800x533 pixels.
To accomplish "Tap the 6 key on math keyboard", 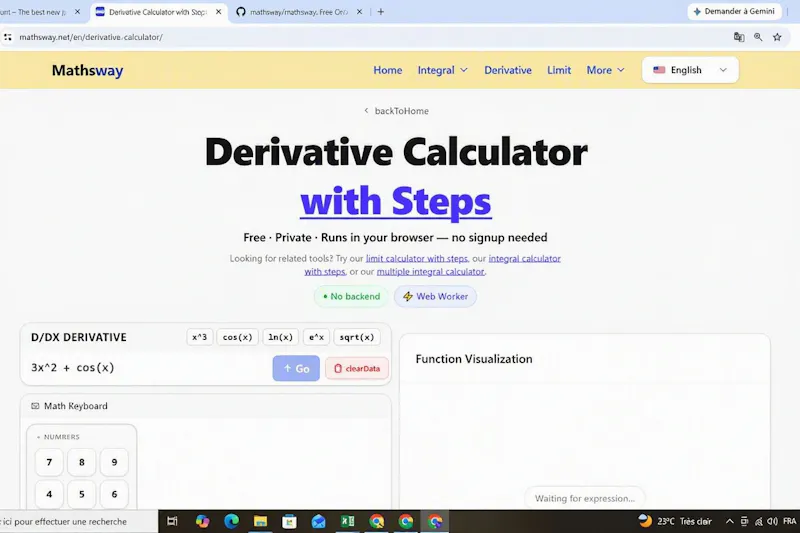I will tap(114, 494).
